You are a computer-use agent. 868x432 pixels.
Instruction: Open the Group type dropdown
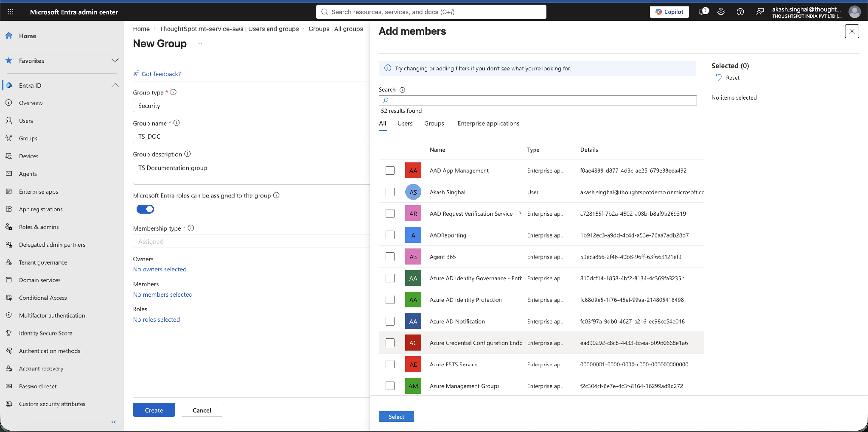coord(252,106)
